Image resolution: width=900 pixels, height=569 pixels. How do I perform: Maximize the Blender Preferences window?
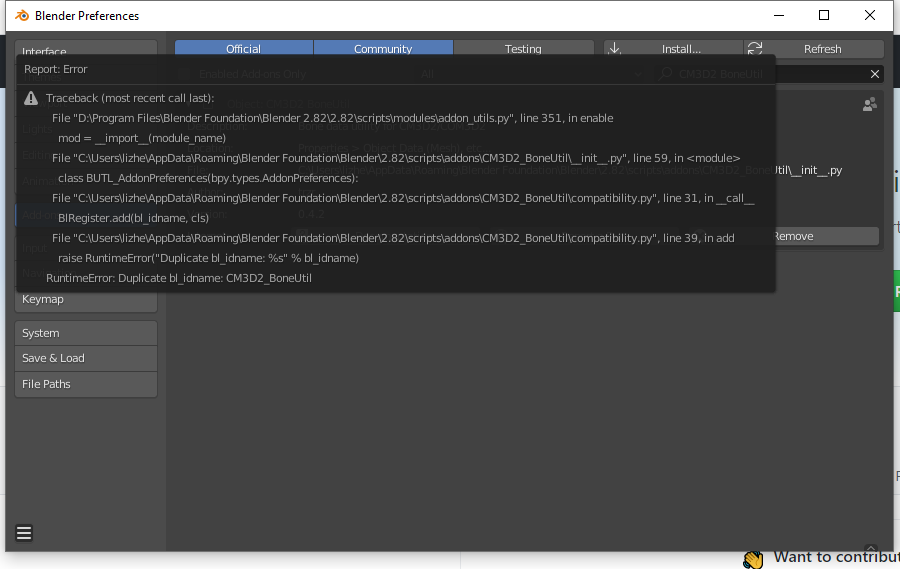pos(824,16)
